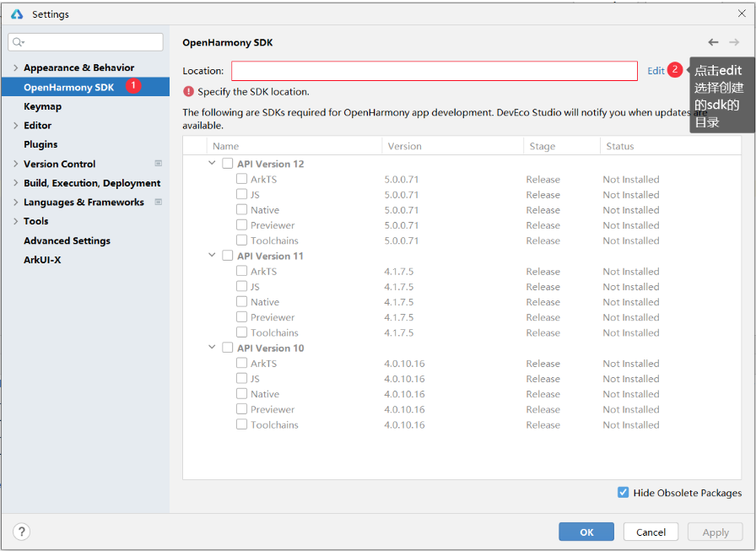This screenshot has height=551, width=756.
Task: Open help with the question mark icon
Action: coord(21,532)
